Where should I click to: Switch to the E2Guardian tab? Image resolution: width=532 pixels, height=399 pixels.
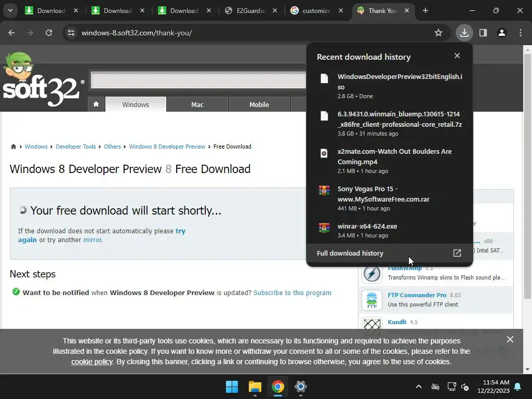click(x=251, y=10)
